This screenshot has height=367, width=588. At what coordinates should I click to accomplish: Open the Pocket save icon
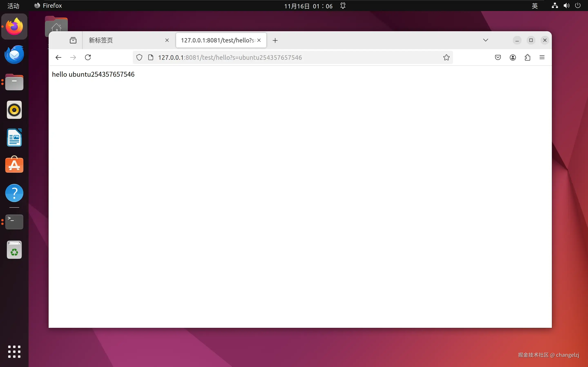(498, 58)
